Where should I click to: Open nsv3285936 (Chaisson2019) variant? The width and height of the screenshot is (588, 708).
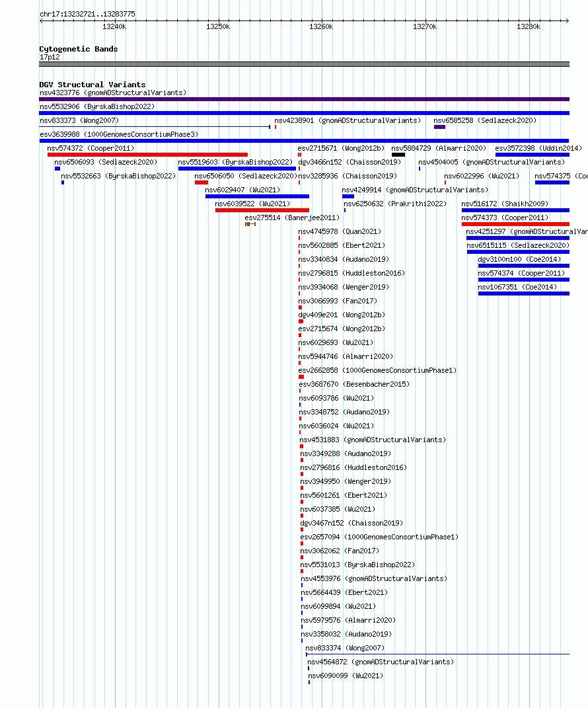348,176
